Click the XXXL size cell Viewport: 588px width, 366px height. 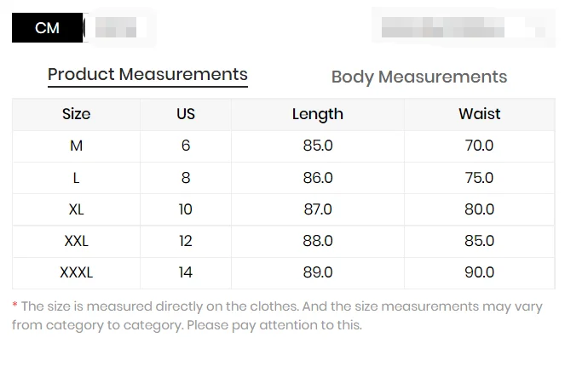point(77,273)
